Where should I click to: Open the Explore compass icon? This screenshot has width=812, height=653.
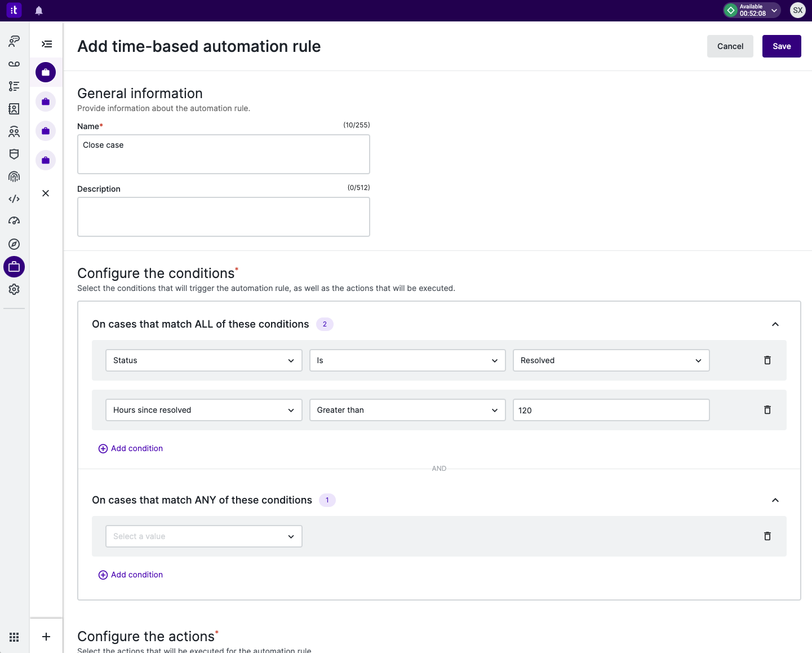tap(14, 244)
